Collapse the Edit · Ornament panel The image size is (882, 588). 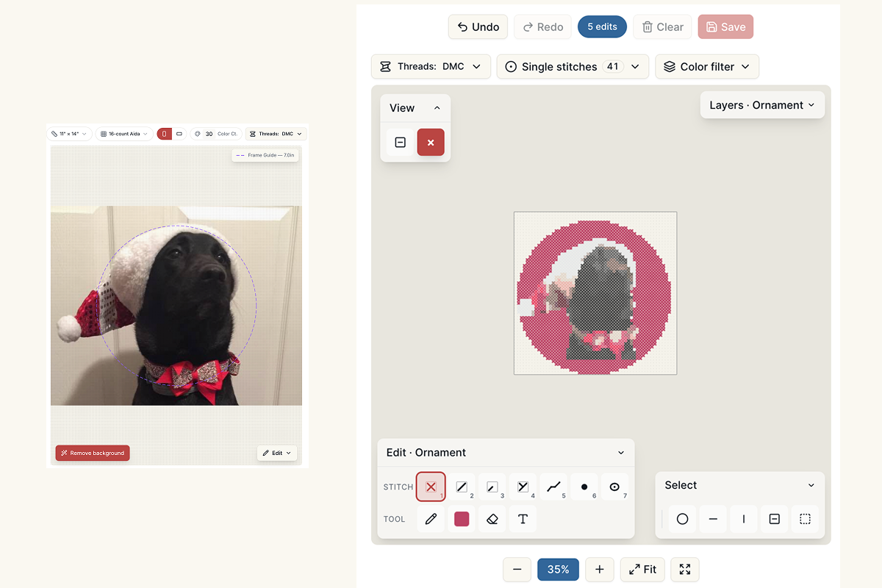[x=621, y=453]
